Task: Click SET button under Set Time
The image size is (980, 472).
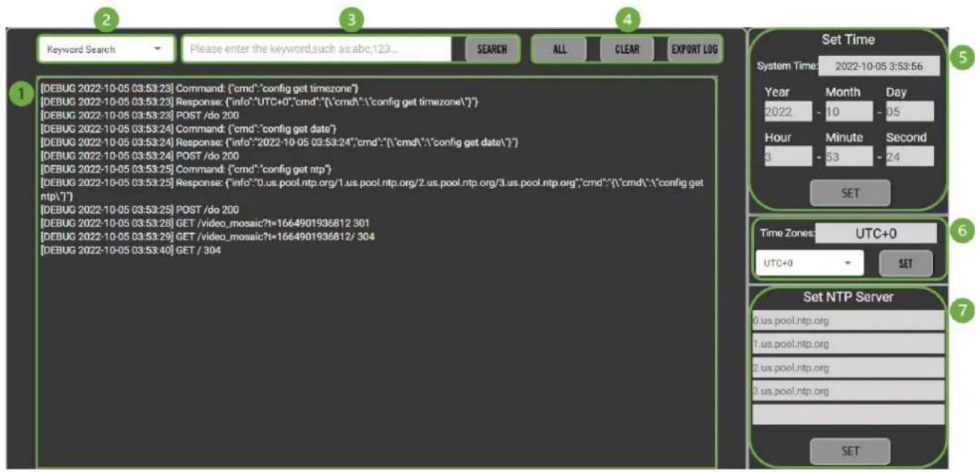Action: coord(850,193)
